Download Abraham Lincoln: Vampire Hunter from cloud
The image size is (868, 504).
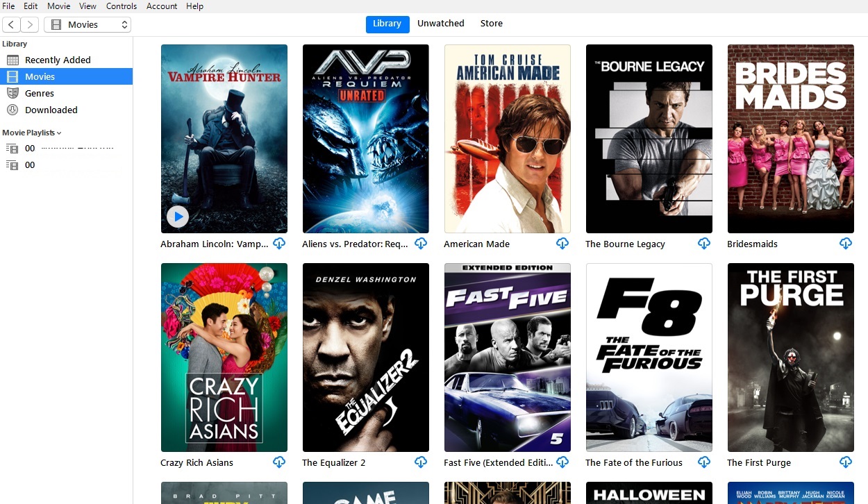[279, 244]
